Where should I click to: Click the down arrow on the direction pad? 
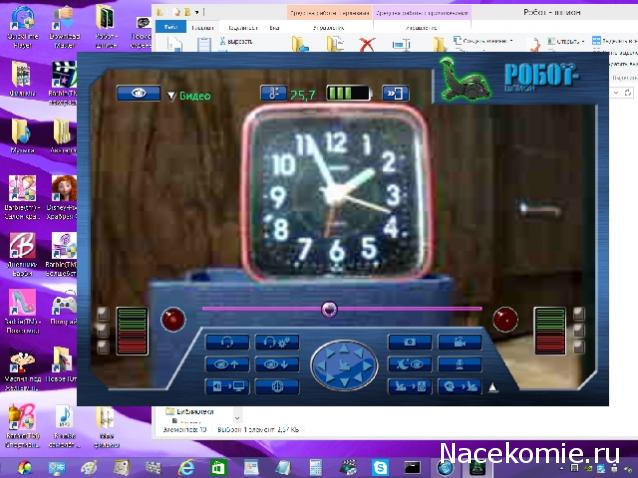click(x=344, y=382)
